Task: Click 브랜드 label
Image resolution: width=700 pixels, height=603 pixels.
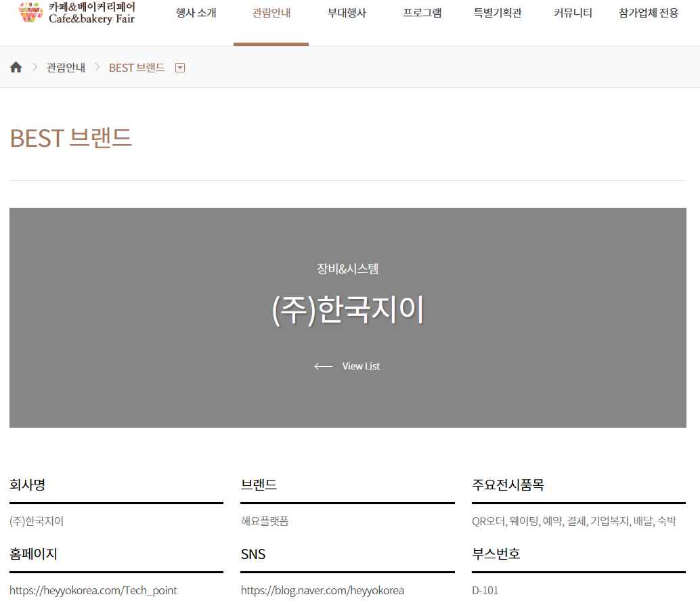Action: tap(259, 485)
